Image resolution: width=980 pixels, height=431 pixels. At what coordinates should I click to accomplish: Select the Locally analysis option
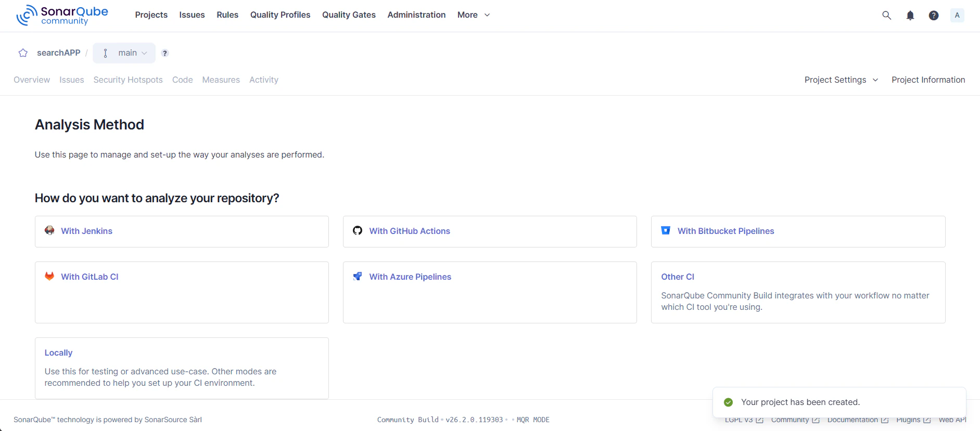coord(182,368)
